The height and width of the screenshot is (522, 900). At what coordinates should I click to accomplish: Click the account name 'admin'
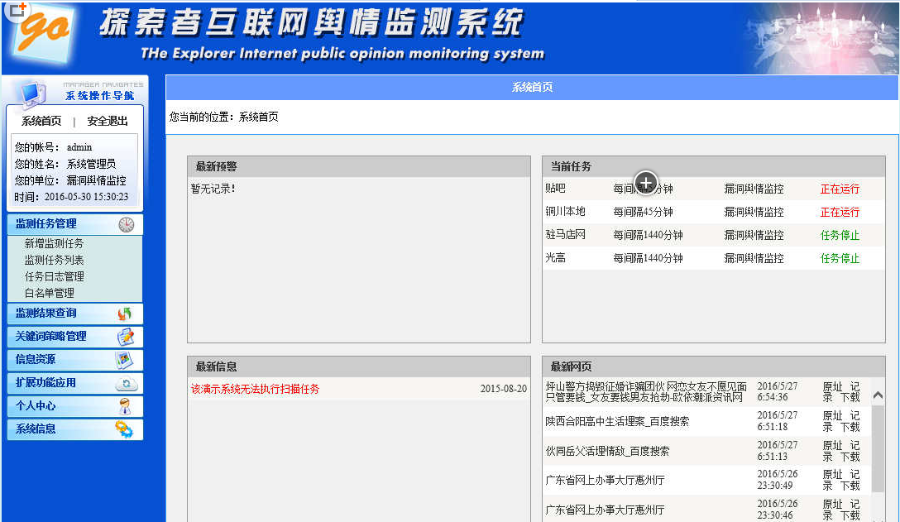(x=79, y=147)
